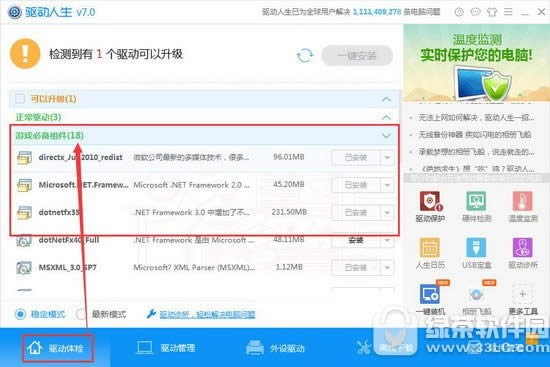The image size is (550, 367).
Task: Click the refresh scan icon beside 一键安装
Action: tap(304, 55)
